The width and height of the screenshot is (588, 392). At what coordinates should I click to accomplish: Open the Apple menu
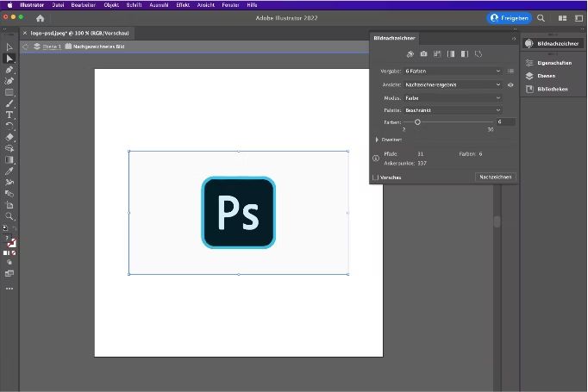tap(9, 5)
